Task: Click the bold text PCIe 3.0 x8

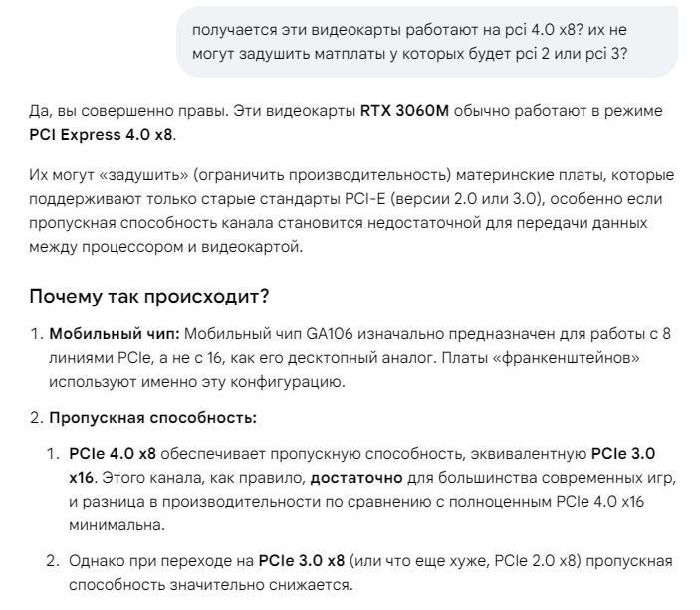Action: [x=302, y=561]
